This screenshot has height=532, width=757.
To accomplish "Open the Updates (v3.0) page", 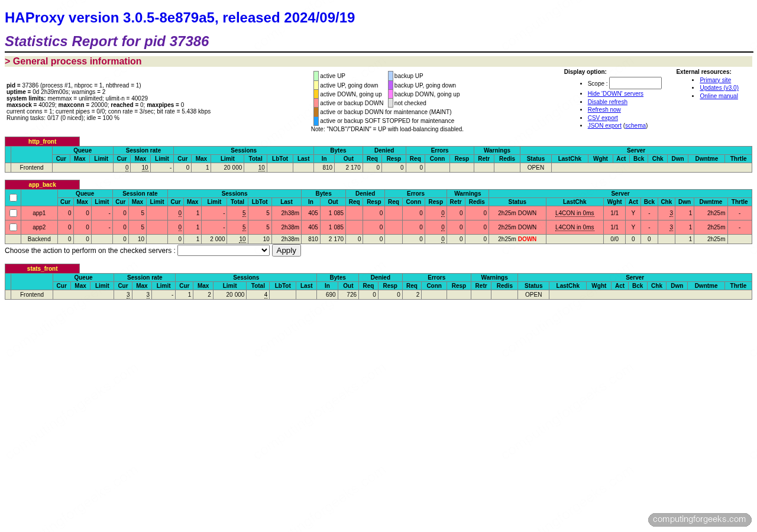I will point(719,87).
